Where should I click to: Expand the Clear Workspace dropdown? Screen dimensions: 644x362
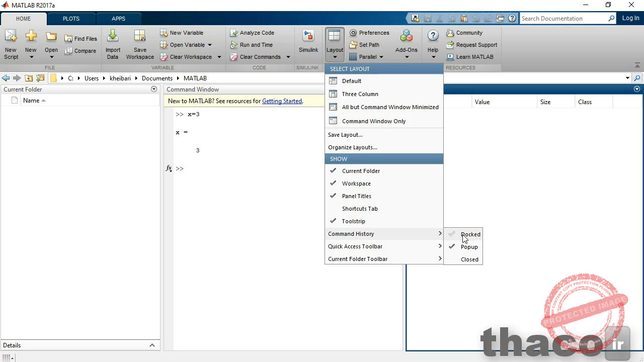219,57
